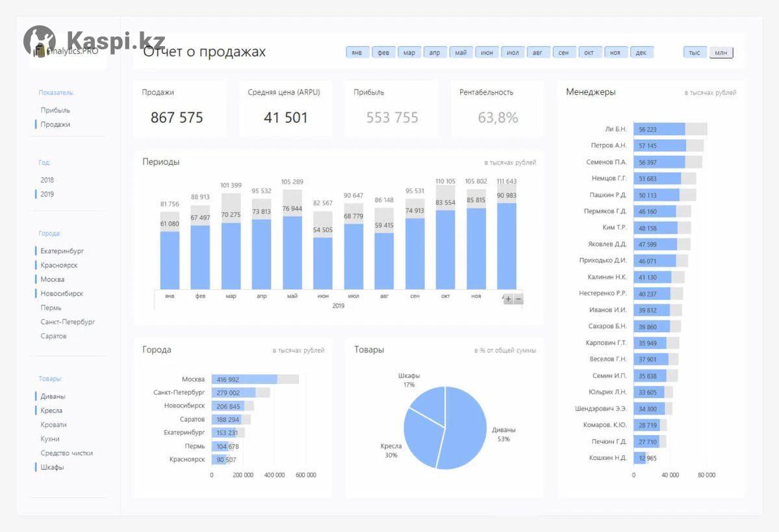Click the Продажи KPI card value
779x532 pixels.
point(177,118)
